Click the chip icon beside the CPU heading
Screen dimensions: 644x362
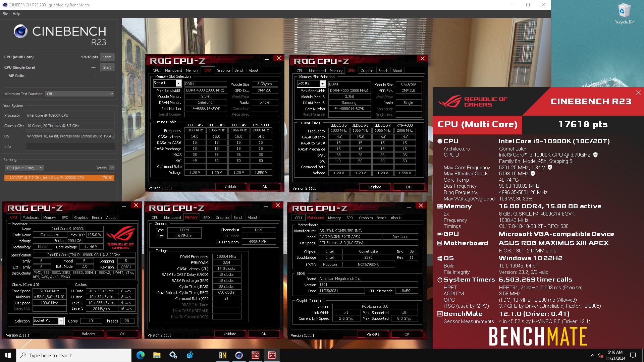click(440, 141)
